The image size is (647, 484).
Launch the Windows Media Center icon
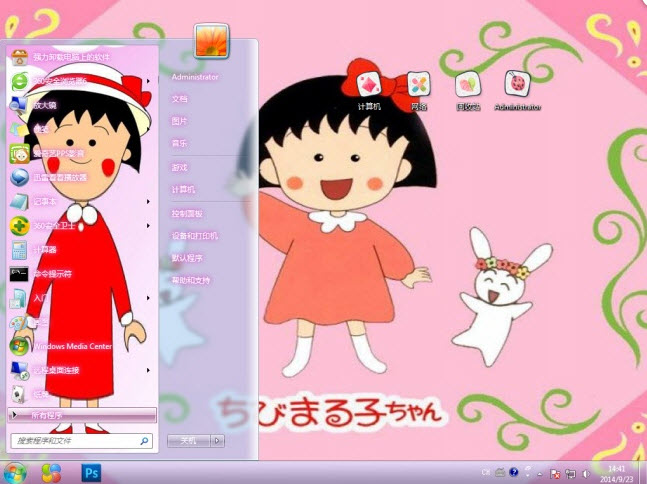point(19,346)
